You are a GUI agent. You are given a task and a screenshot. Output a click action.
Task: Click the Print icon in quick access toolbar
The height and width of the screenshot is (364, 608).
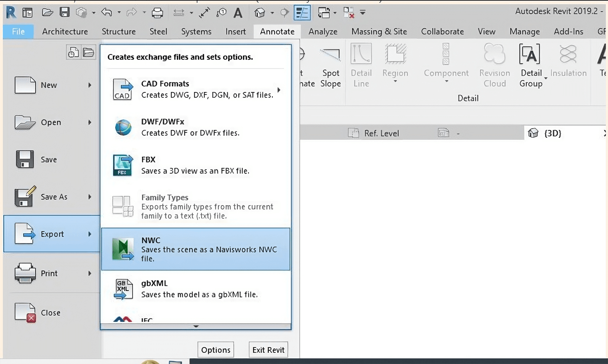pyautogui.click(x=157, y=13)
